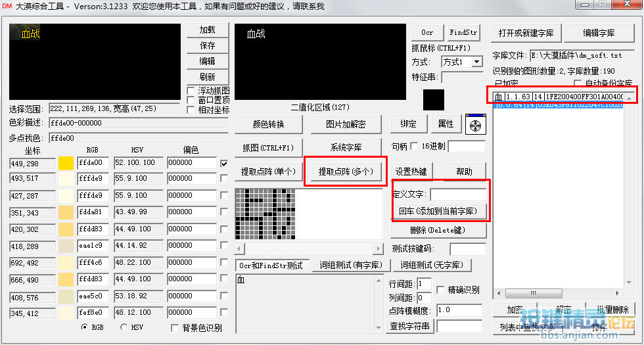Image resolution: width=644 pixels, height=345 pixels.
Task: Click the 多点找色 field
Action: [x=139, y=138]
